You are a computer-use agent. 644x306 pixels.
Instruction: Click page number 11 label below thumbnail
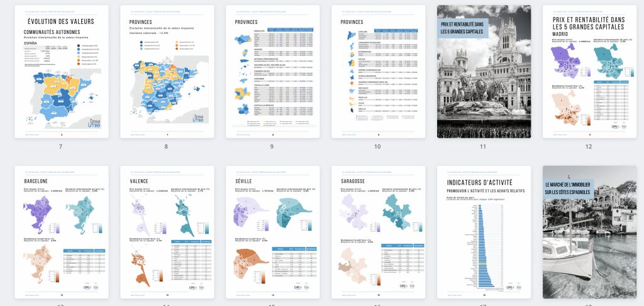pos(483,146)
